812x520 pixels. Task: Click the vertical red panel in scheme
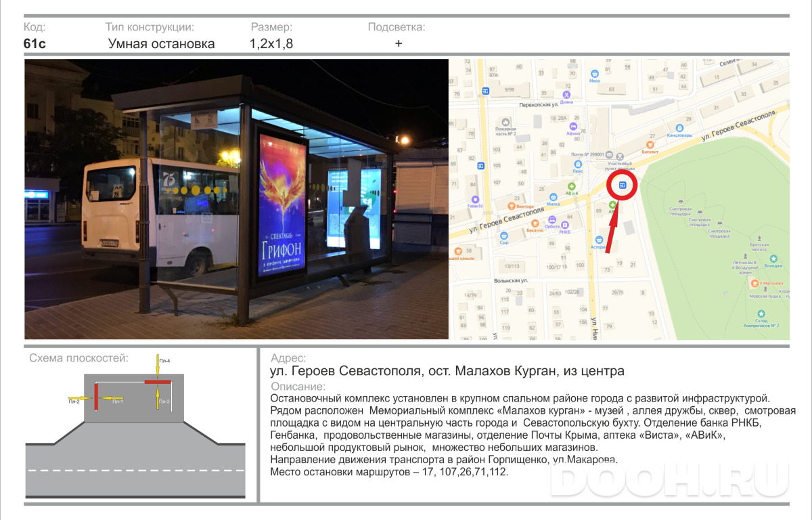pos(97,397)
